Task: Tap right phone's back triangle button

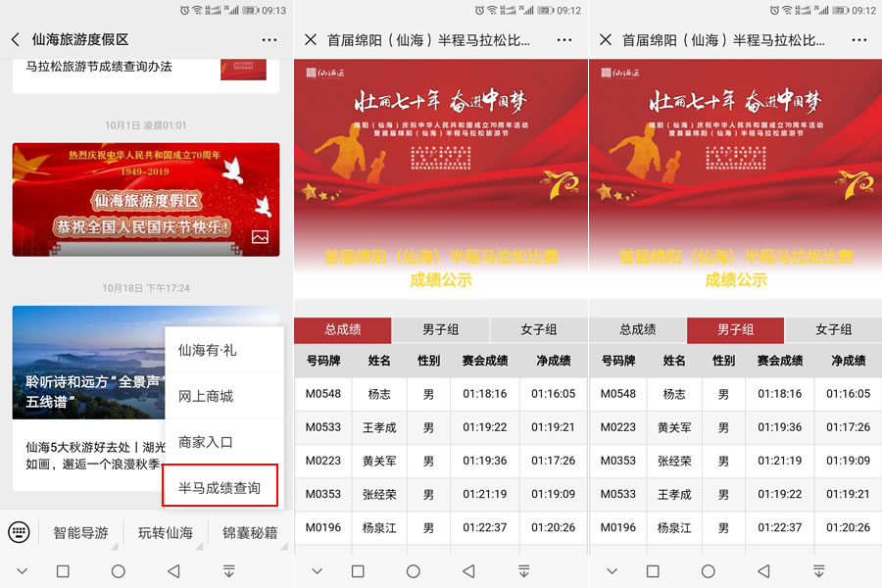Action: (763, 571)
